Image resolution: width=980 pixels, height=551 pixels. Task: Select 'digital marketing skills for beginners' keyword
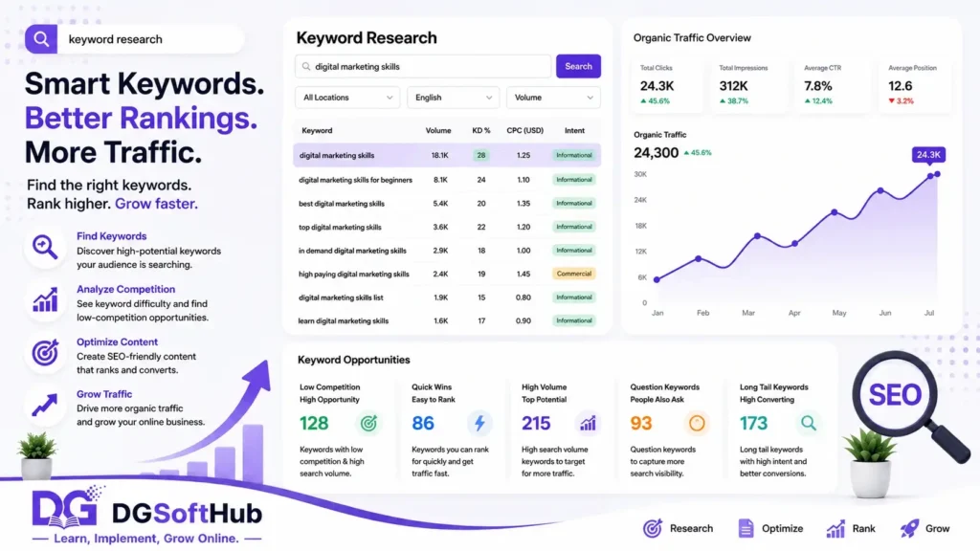pyautogui.click(x=355, y=180)
